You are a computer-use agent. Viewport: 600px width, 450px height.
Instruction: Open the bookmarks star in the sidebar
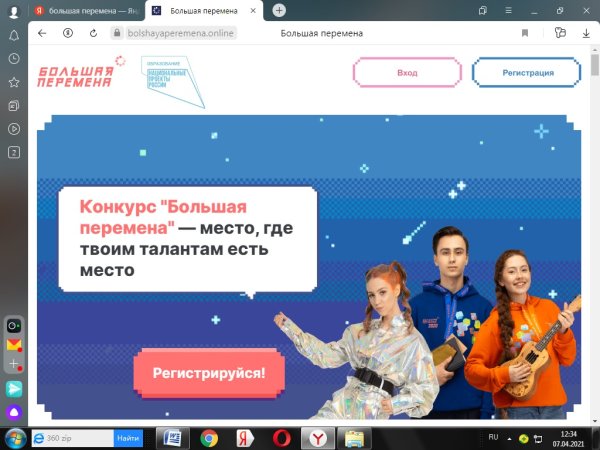coord(14,82)
